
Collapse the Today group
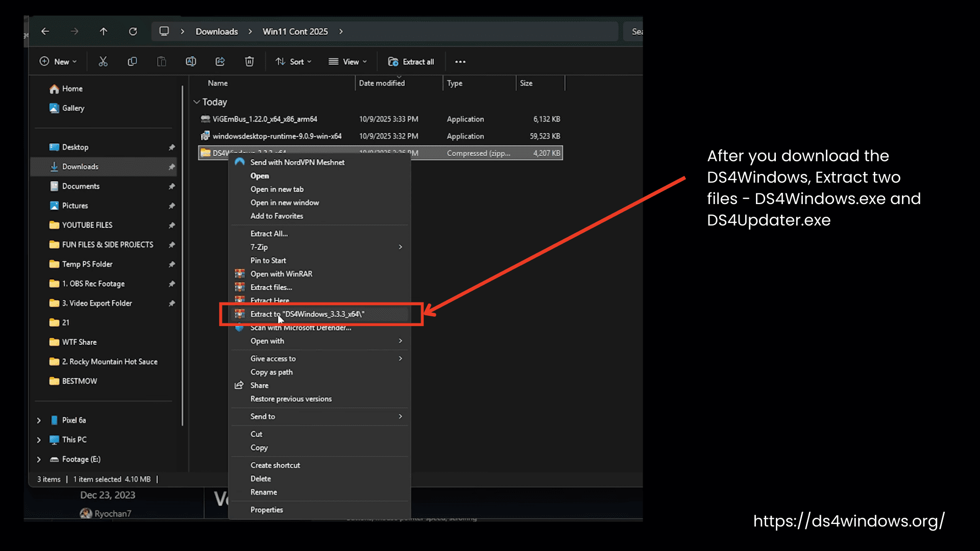(197, 102)
